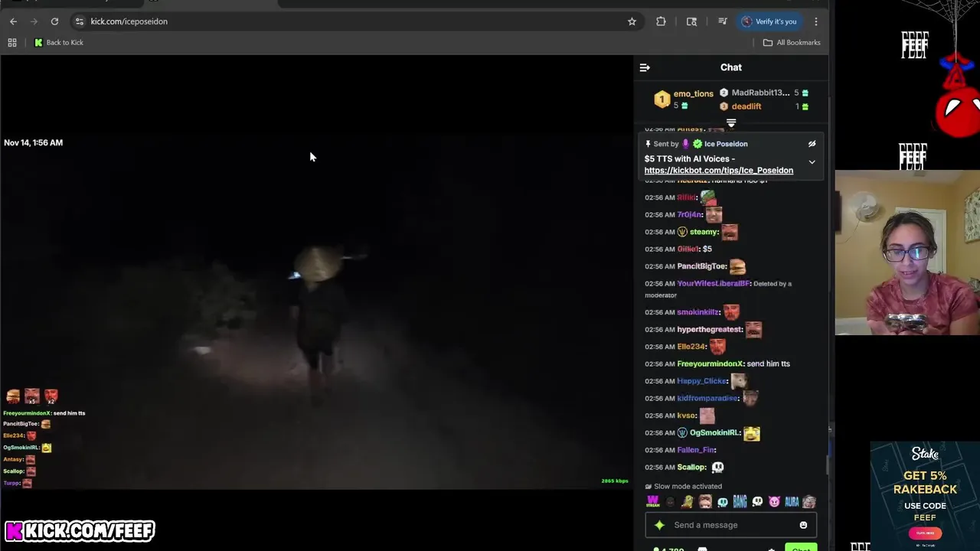Click username smokinkillz in chat
Image resolution: width=980 pixels, height=551 pixels.
click(x=698, y=312)
